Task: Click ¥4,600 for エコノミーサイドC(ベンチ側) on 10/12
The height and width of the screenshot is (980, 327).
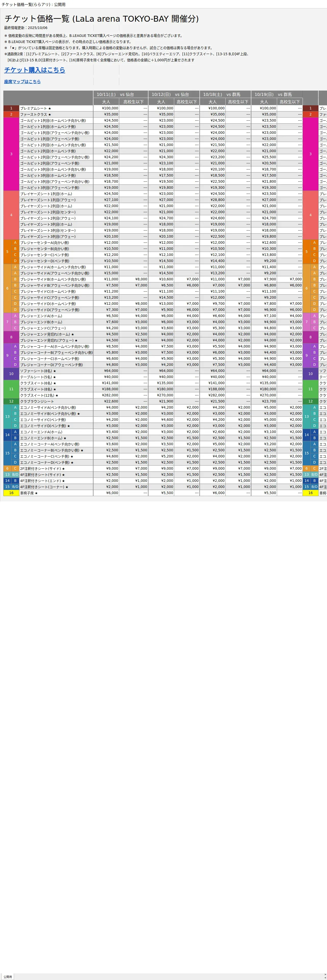Action: (161, 420)
